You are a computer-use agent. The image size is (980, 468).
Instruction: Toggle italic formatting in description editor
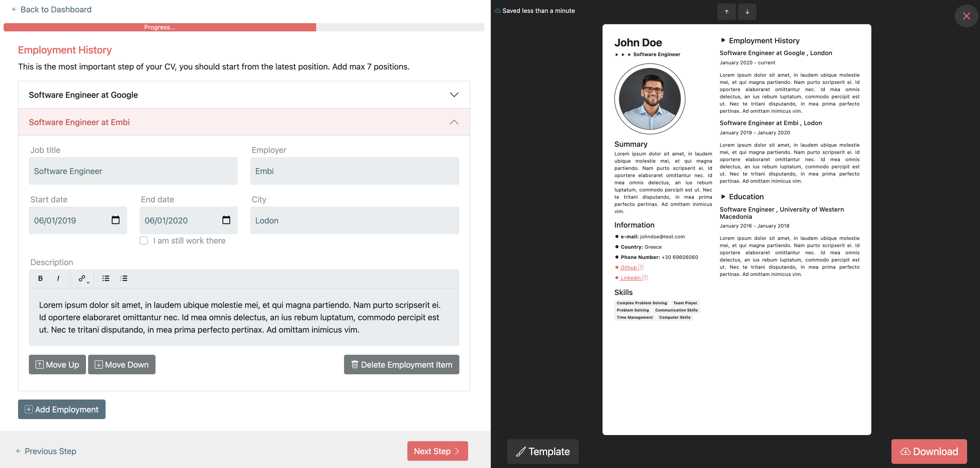[x=58, y=278]
